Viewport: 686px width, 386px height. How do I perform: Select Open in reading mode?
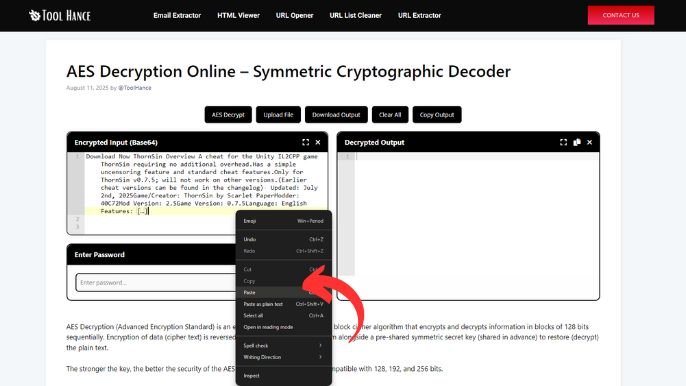[284, 327]
